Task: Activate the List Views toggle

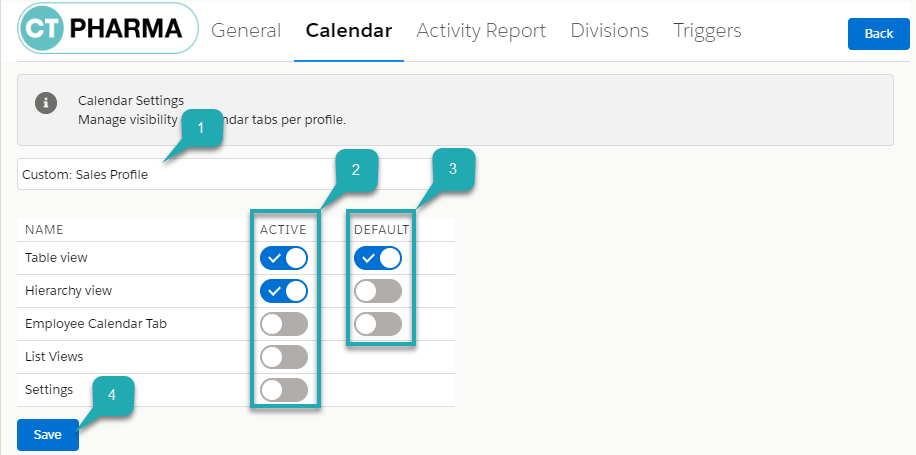Action: pos(284,356)
